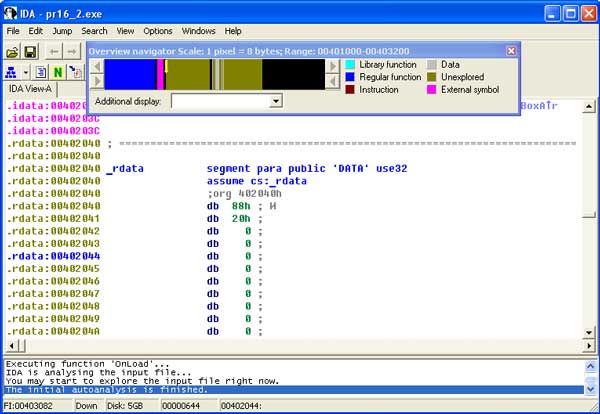The image size is (600, 414).
Task: Click the blue region in the navigator bar
Action: pyautogui.click(x=130, y=74)
